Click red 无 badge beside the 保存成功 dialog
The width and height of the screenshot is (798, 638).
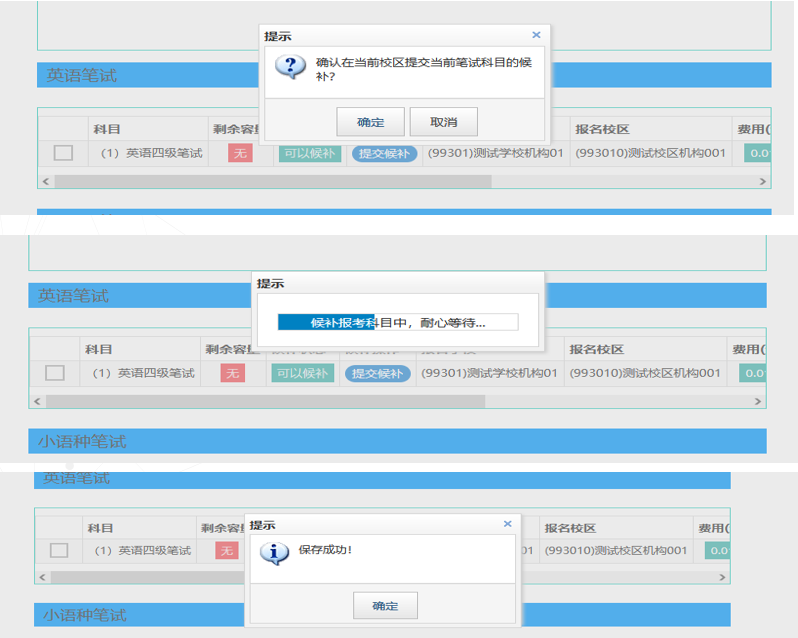pyautogui.click(x=227, y=551)
